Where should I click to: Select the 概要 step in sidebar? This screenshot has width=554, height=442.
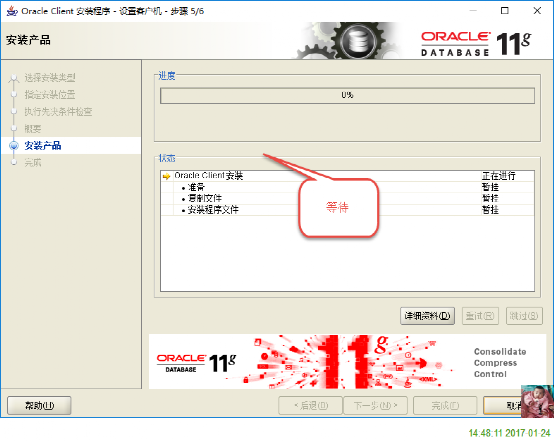[x=33, y=129]
